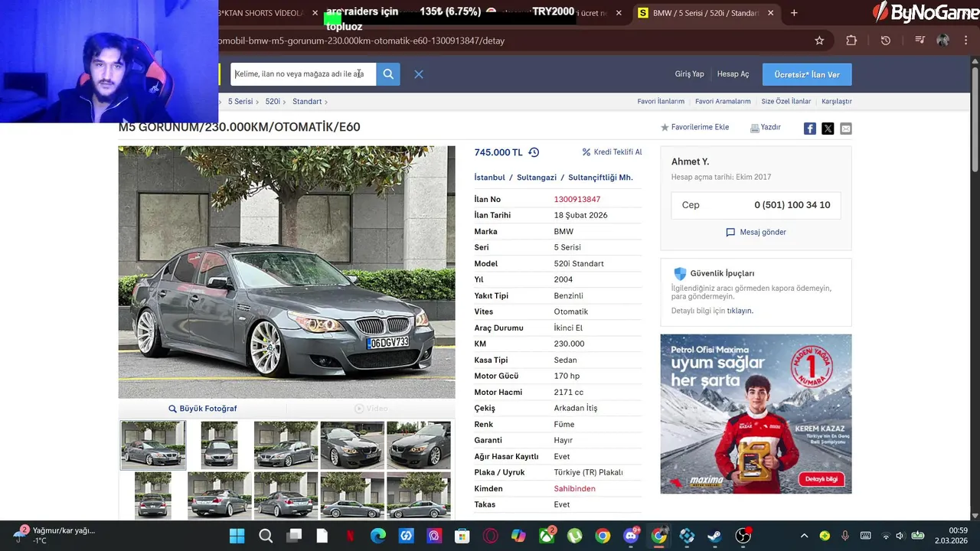Viewport: 980px width, 551px height.
Task: Switch to the SHORTS VİDEOLA browser tab
Action: 260,13
